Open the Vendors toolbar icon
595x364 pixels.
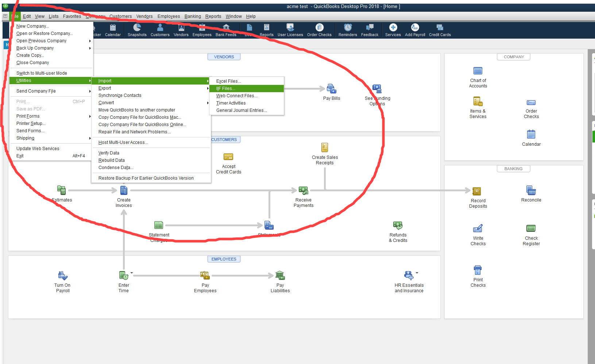click(x=181, y=30)
